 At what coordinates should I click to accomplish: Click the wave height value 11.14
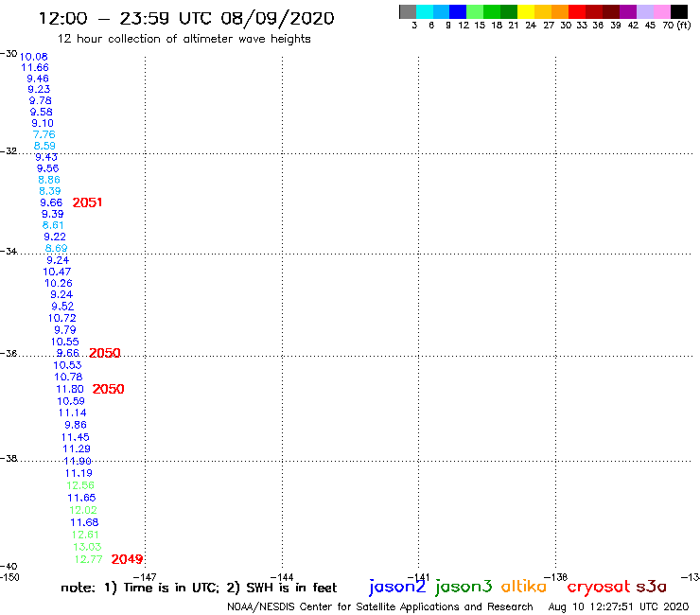[72, 413]
